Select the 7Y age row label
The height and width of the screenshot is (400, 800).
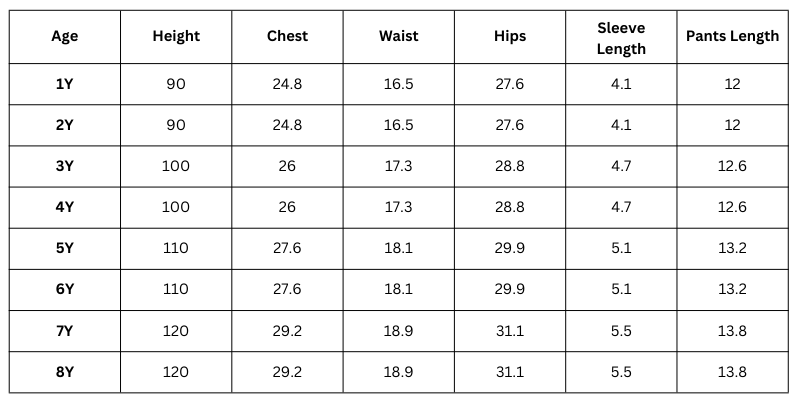point(65,330)
